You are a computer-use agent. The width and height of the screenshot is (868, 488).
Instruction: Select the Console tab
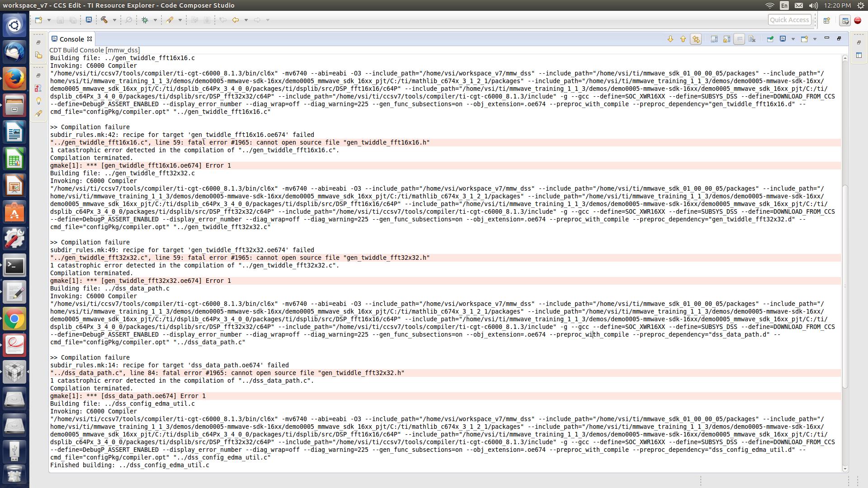coord(71,39)
